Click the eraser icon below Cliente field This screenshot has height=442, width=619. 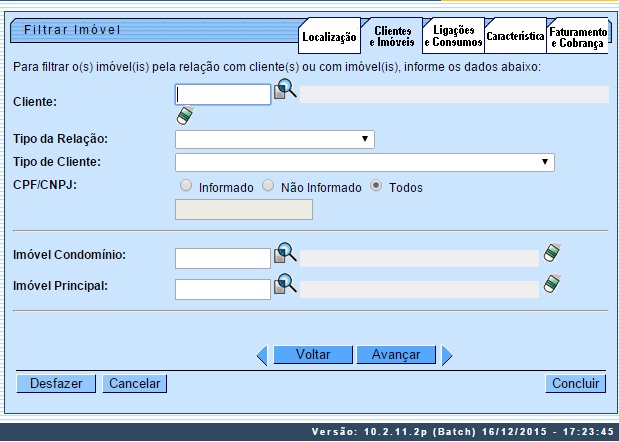[x=184, y=116]
